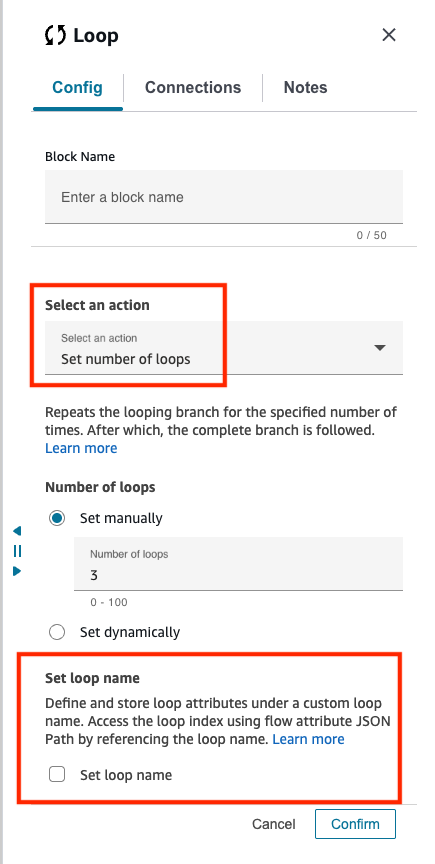Open Learn more link under action description
435x864 pixels.
pyautogui.click(x=81, y=448)
